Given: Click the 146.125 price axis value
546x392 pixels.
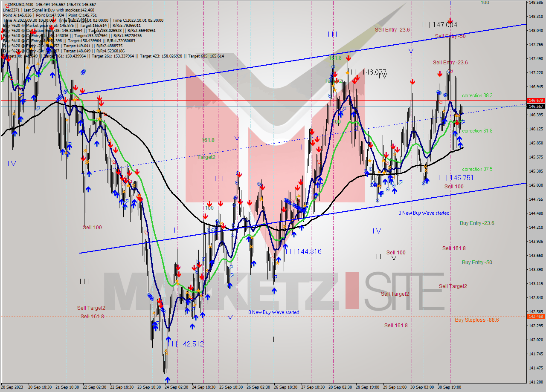Looking at the screenshot, I should click(x=536, y=129).
